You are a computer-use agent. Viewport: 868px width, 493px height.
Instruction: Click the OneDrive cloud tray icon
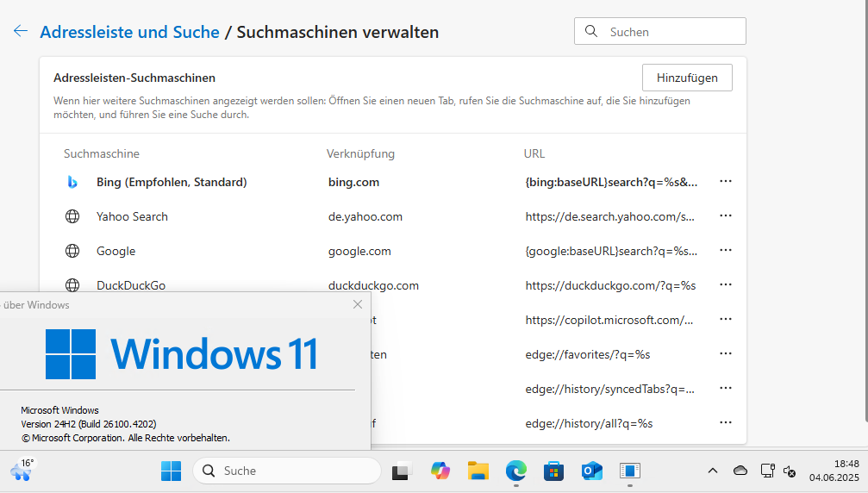click(x=740, y=471)
